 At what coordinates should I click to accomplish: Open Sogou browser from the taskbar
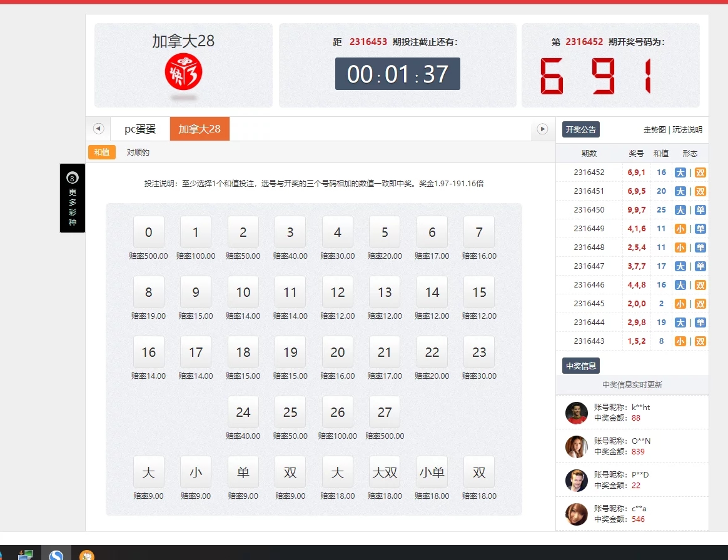point(56,554)
